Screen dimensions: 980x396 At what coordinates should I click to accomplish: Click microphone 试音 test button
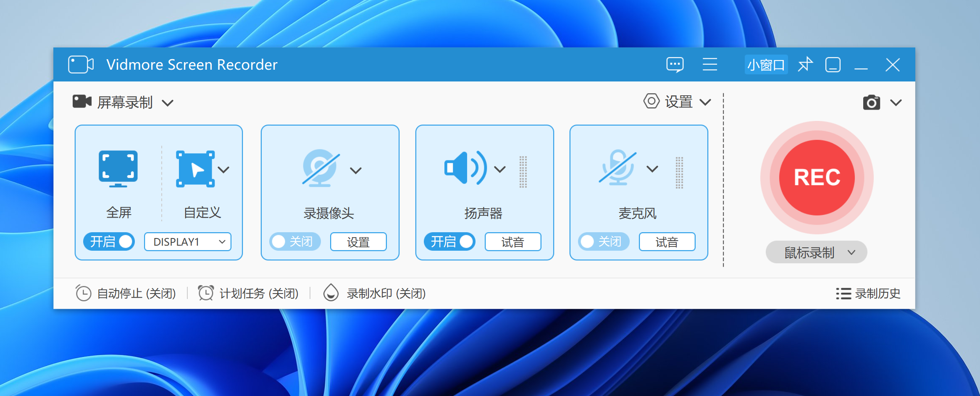[x=667, y=241]
